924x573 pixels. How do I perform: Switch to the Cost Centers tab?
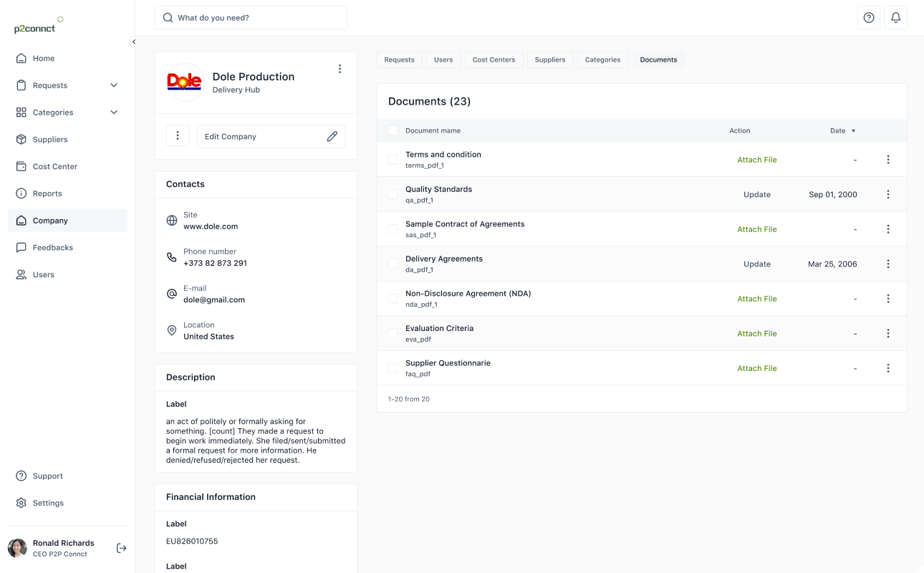tap(494, 59)
